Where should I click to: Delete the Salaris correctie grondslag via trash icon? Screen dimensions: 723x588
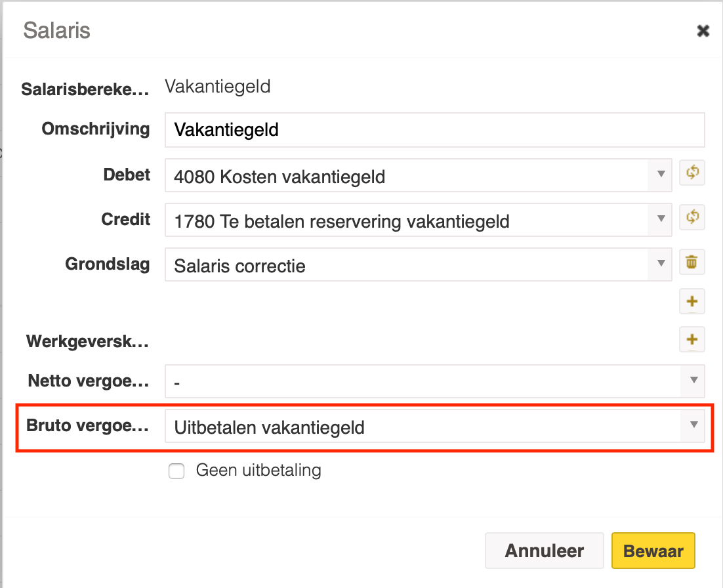(692, 261)
